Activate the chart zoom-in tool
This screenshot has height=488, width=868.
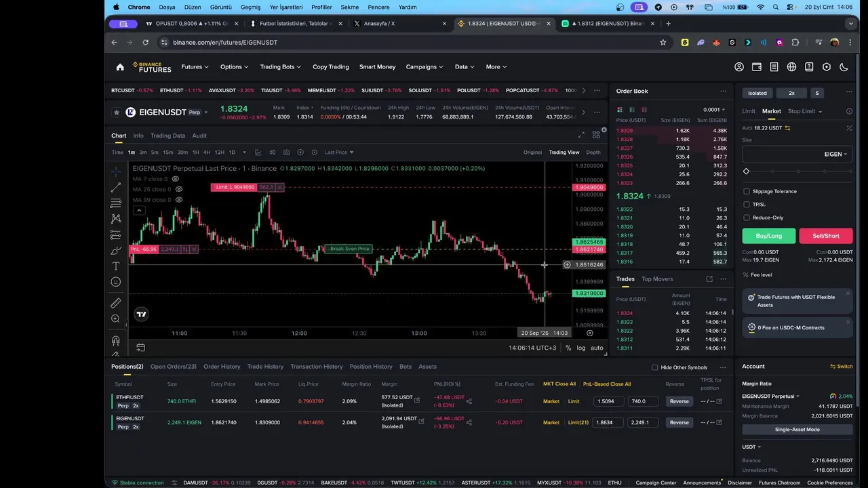click(x=116, y=319)
